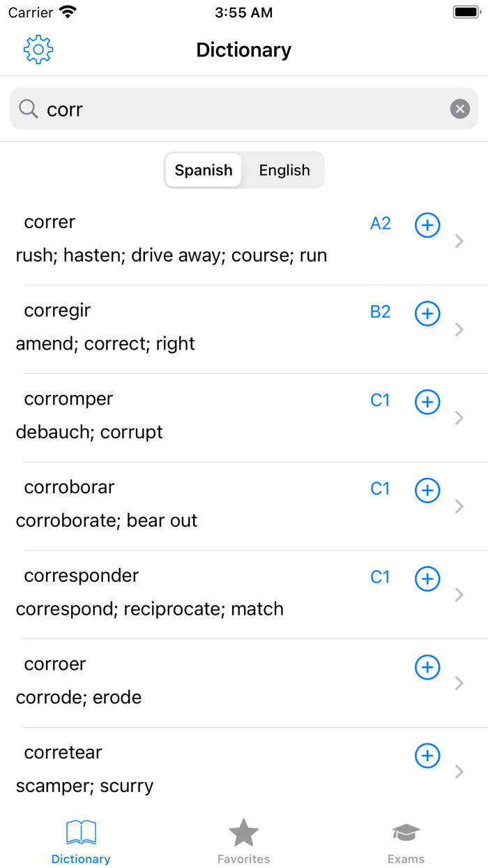The width and height of the screenshot is (488, 868).
Task: Clear the search with the X button
Action: tap(459, 109)
